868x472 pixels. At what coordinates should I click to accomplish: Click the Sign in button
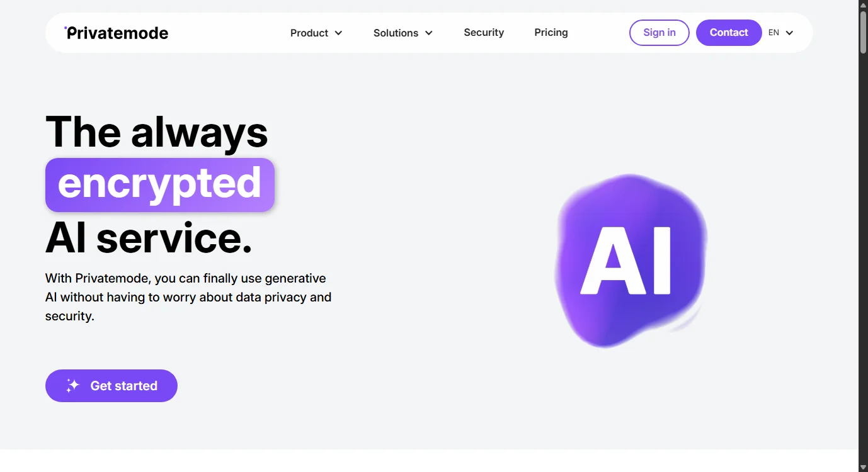coord(659,32)
